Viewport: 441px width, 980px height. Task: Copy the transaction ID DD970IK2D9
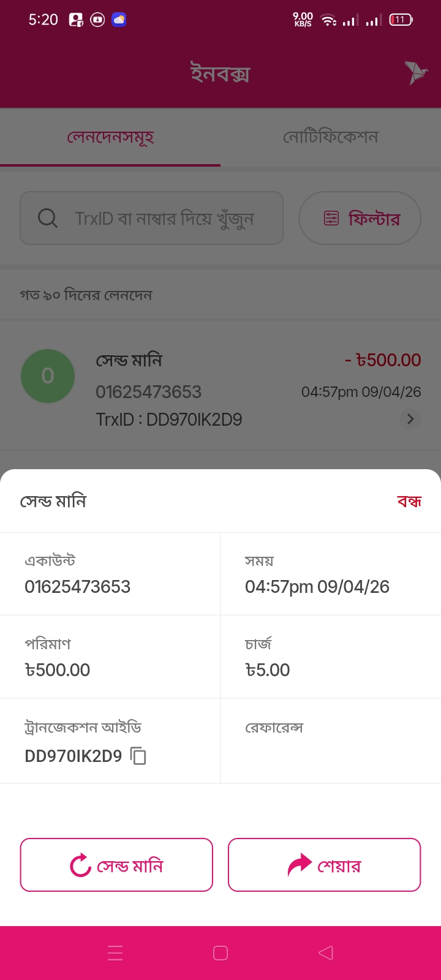tap(139, 756)
